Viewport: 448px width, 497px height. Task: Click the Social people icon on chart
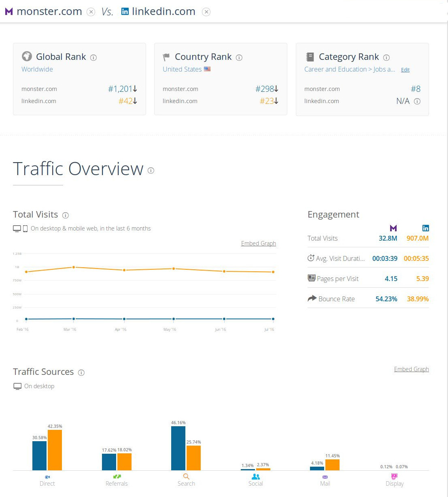coord(256,476)
